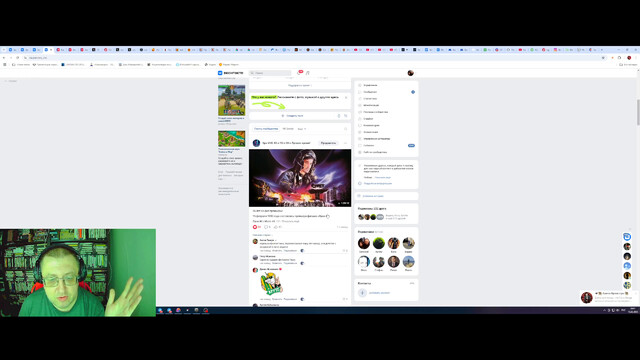
Task: Click the 'Продвигать' button on the post
Action: [328, 143]
